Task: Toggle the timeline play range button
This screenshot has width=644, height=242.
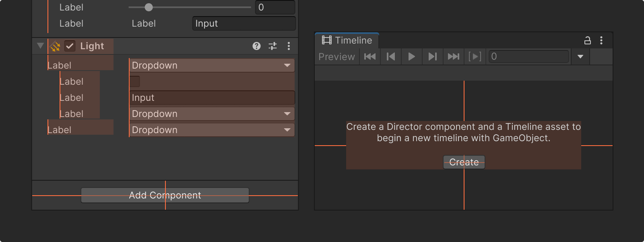Action: [475, 57]
